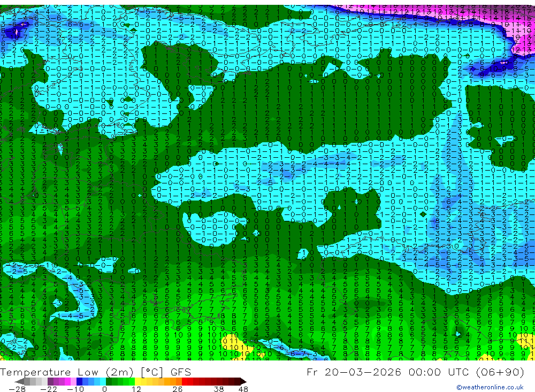Click the legend label '48'
Viewport: 535px width, 392px height.
[243, 389]
